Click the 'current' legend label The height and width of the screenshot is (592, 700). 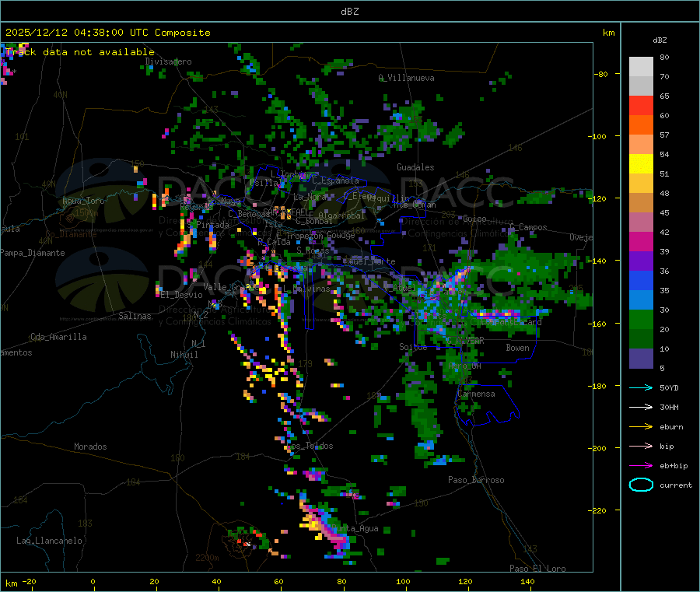point(676,485)
